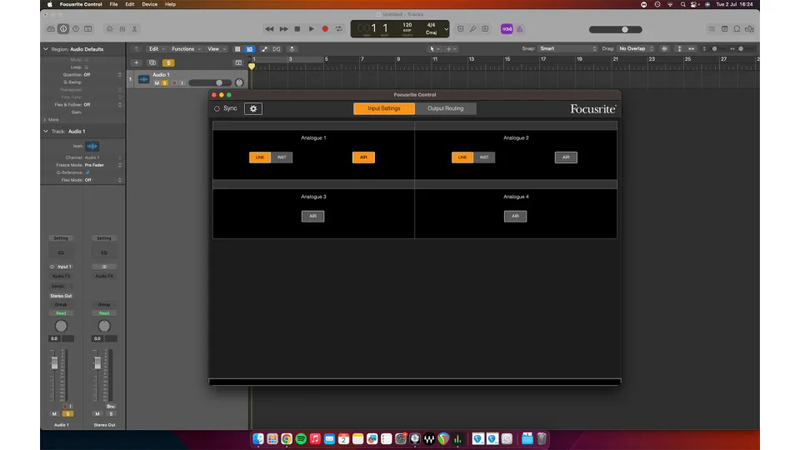Open the View menu in Tracks area
Viewport: 800px width, 450px height.
[x=216, y=49]
